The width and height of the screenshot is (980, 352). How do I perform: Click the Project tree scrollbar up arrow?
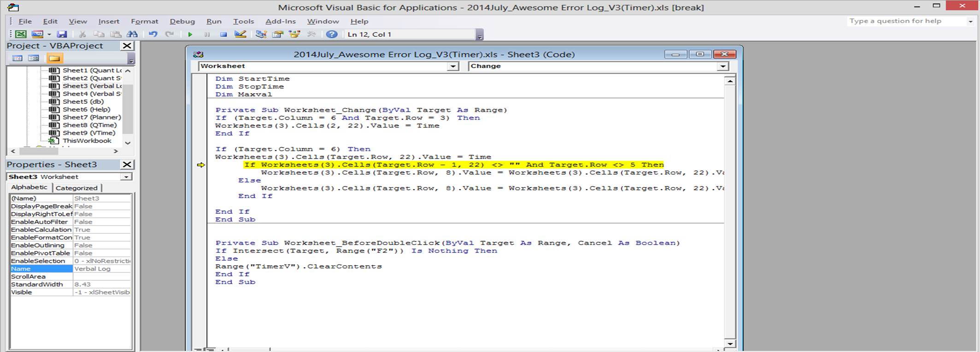click(128, 71)
